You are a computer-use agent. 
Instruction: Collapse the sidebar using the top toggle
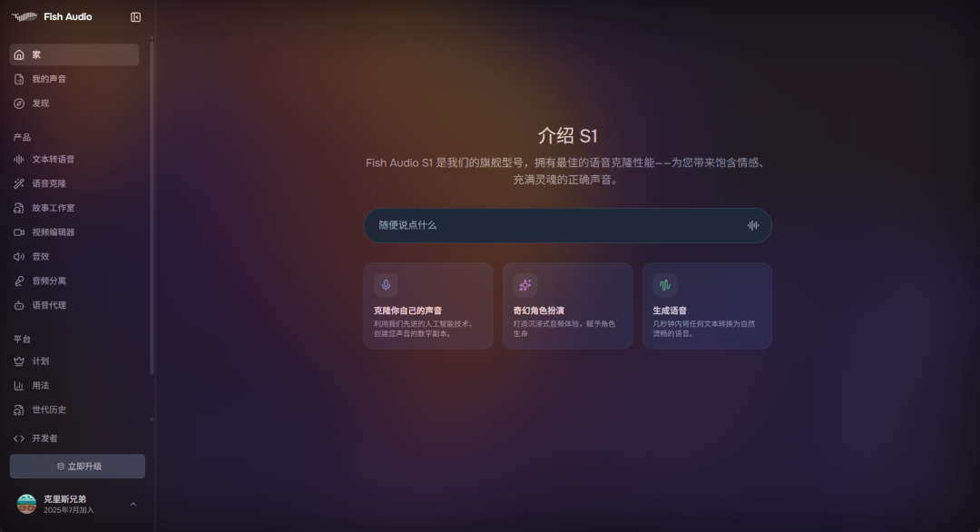tap(137, 16)
